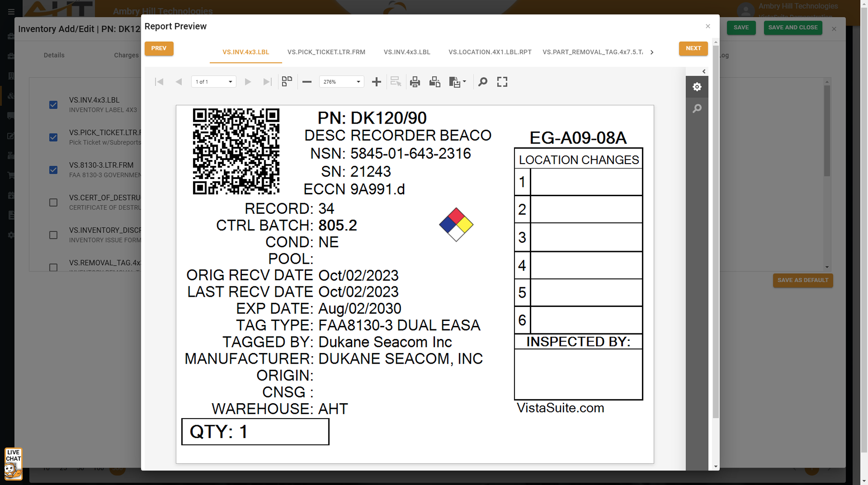Open the page number dropdown
Viewport: 868px width, 485px height.
pos(230,82)
